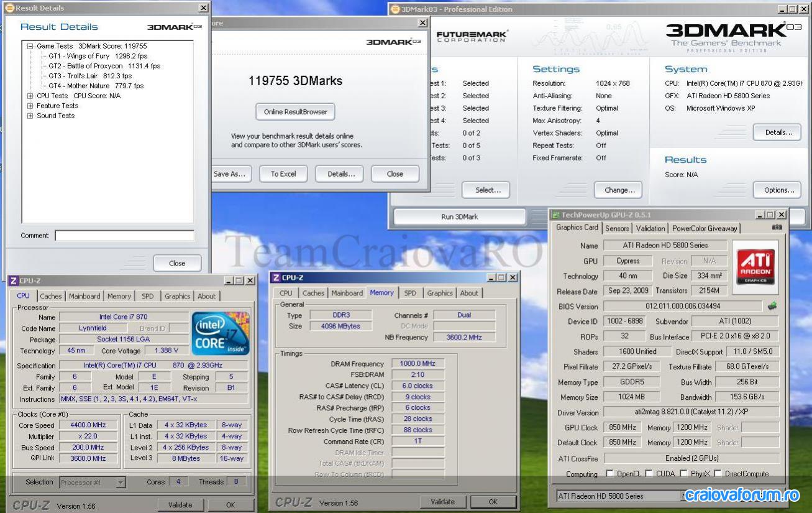This screenshot has height=513, width=812.
Task: Click the Result Details title bar icon
Action: [11, 8]
